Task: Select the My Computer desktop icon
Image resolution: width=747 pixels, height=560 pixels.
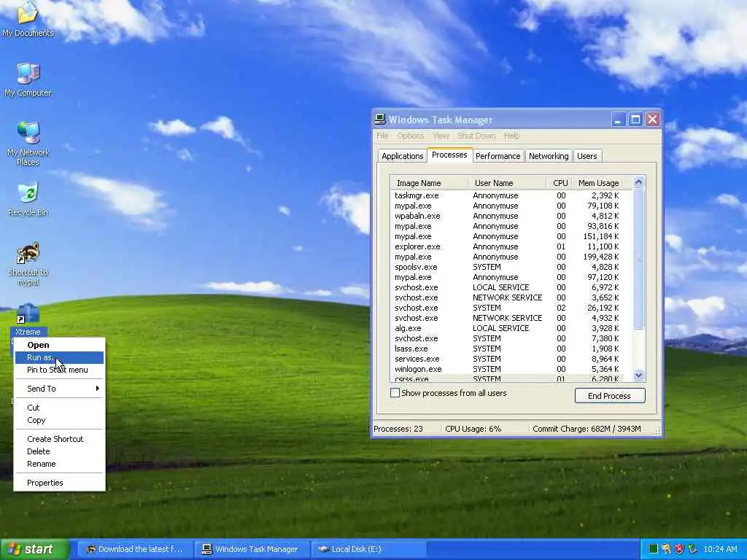Action: point(28,80)
